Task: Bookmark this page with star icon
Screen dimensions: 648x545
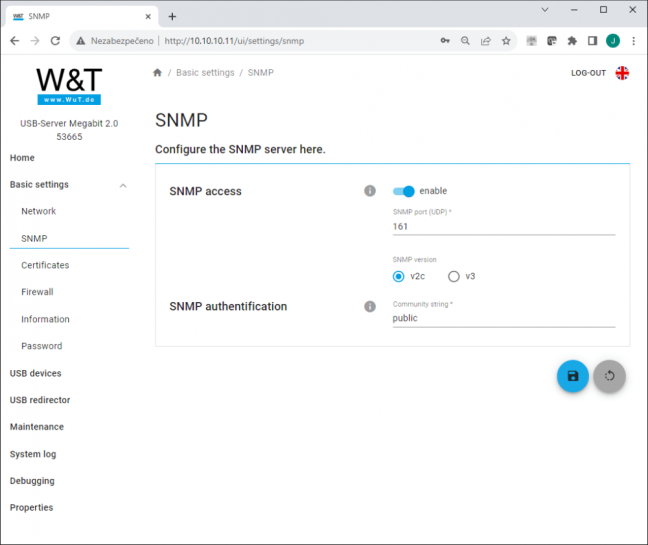Action: click(x=506, y=40)
